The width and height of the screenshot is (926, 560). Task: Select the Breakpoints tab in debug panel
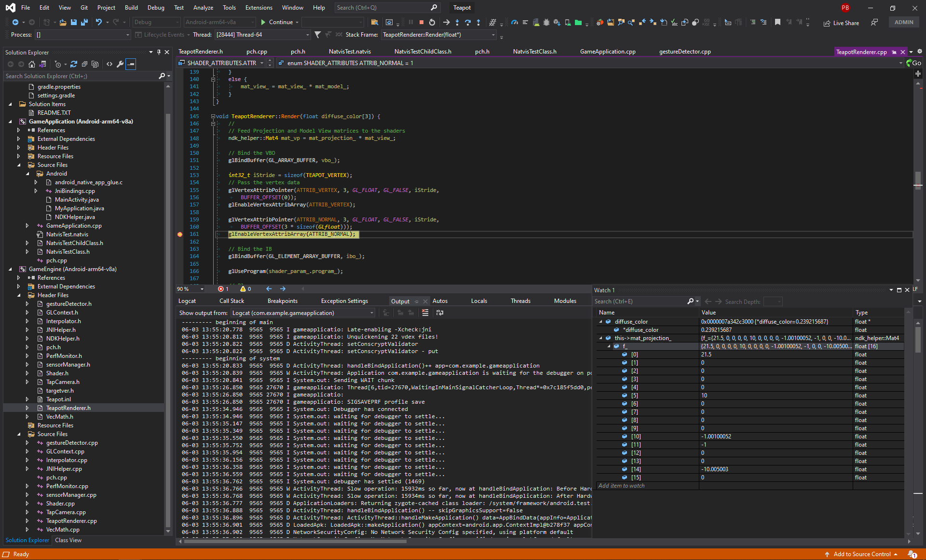coord(279,301)
